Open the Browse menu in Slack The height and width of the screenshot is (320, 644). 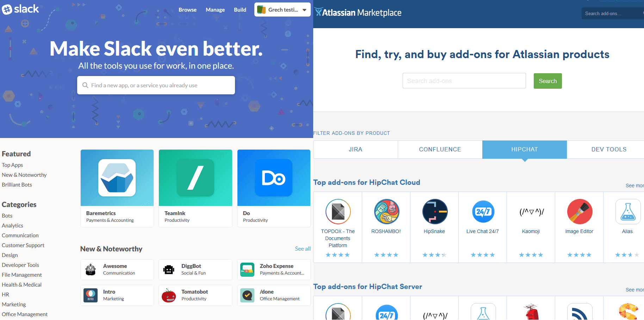(x=187, y=10)
